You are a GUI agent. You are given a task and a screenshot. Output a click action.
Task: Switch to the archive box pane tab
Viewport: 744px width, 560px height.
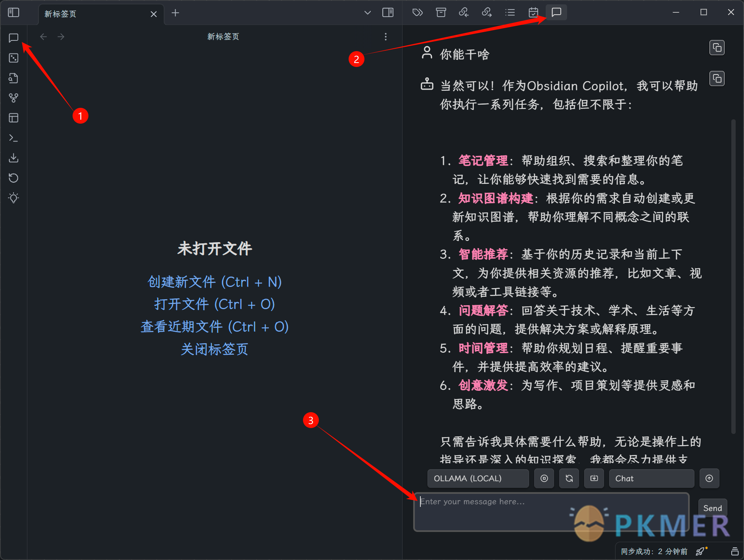click(441, 13)
